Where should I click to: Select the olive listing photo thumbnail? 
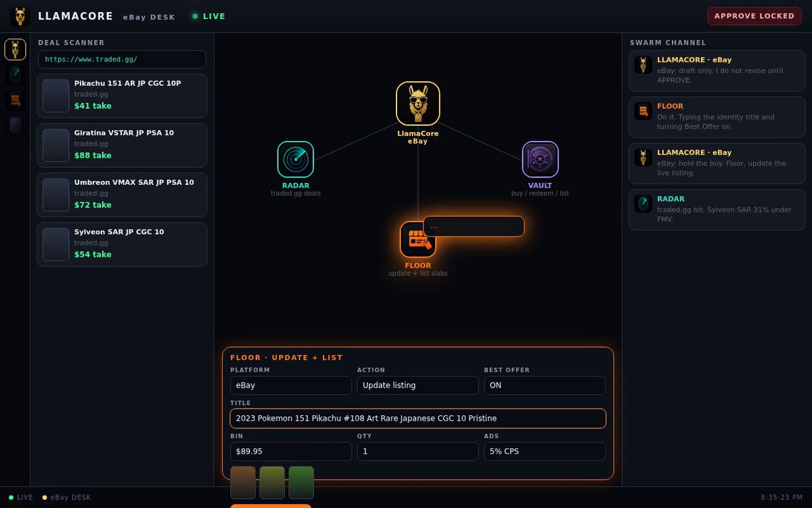272,482
